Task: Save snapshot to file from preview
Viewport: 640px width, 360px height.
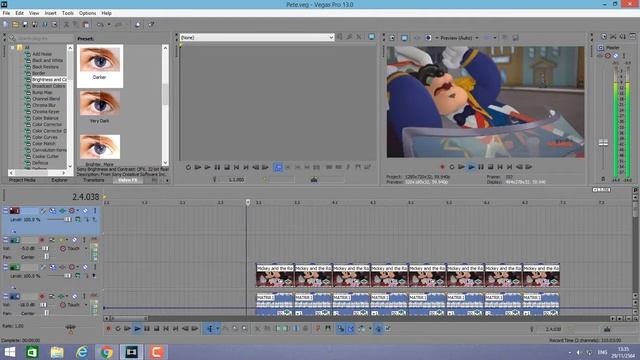Action: (516, 38)
